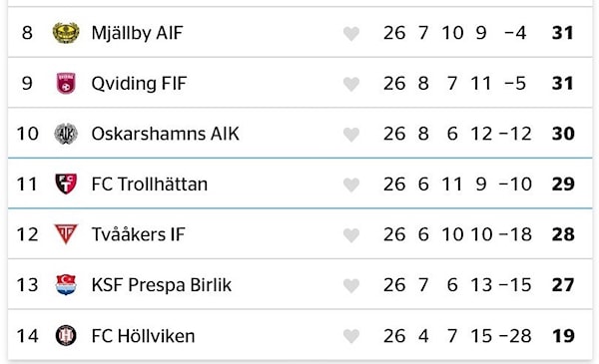Image resolution: width=599 pixels, height=364 pixels.
Task: Mark Oskarshamns AIK as favorite
Action: pyautogui.click(x=351, y=135)
